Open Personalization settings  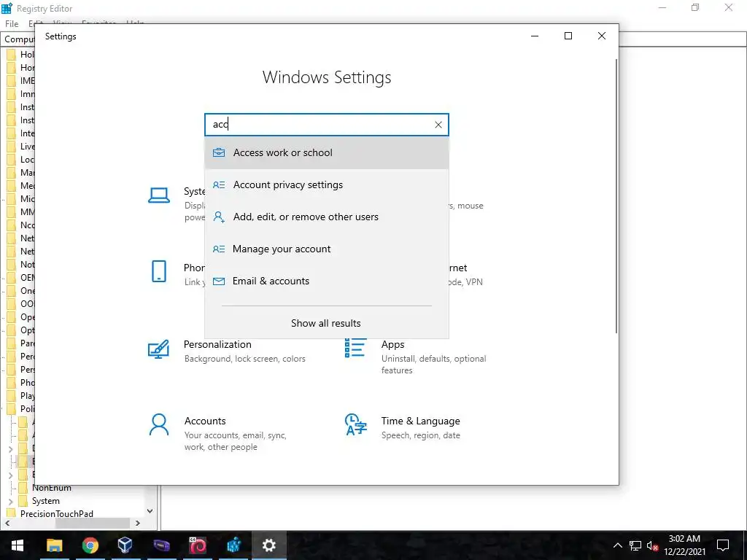coord(227,351)
